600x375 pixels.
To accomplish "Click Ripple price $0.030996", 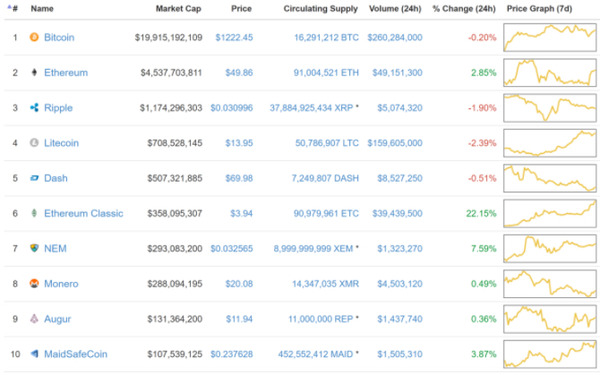I will (232, 108).
